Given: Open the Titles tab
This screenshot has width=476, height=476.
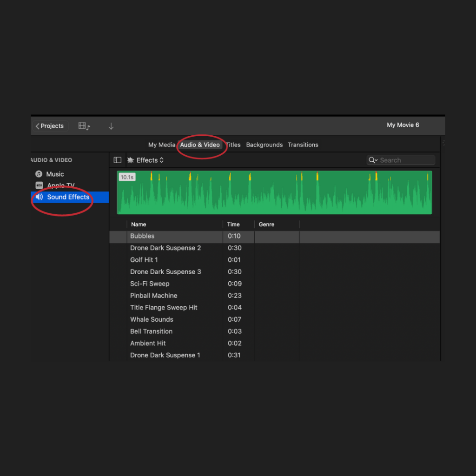Looking at the screenshot, I should [x=234, y=145].
